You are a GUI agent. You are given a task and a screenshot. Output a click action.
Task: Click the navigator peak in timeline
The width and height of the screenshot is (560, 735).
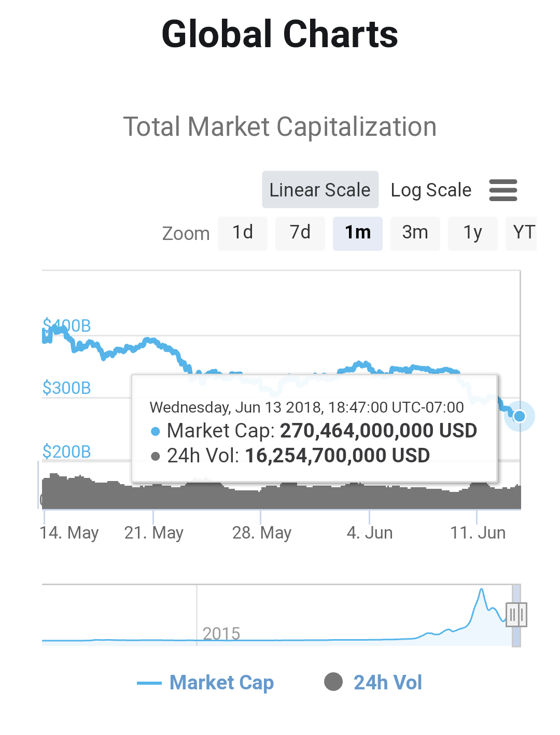pyautogui.click(x=482, y=591)
